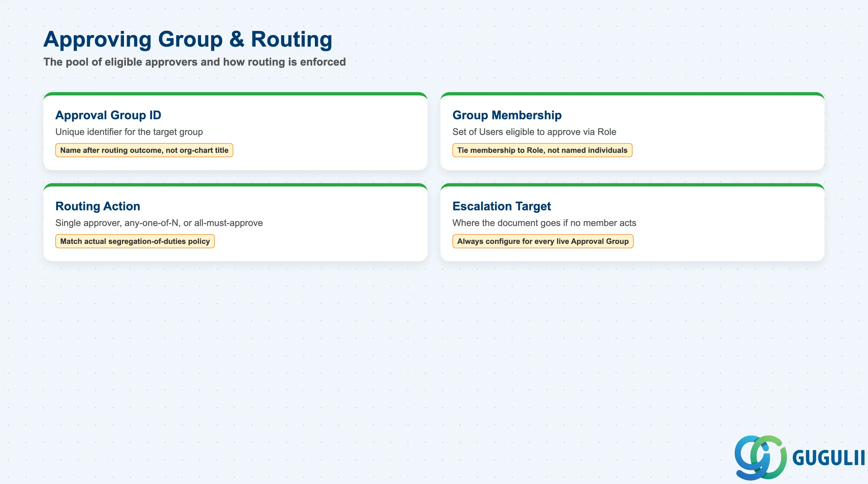Select the 'Group Membership' card heading

(x=507, y=115)
